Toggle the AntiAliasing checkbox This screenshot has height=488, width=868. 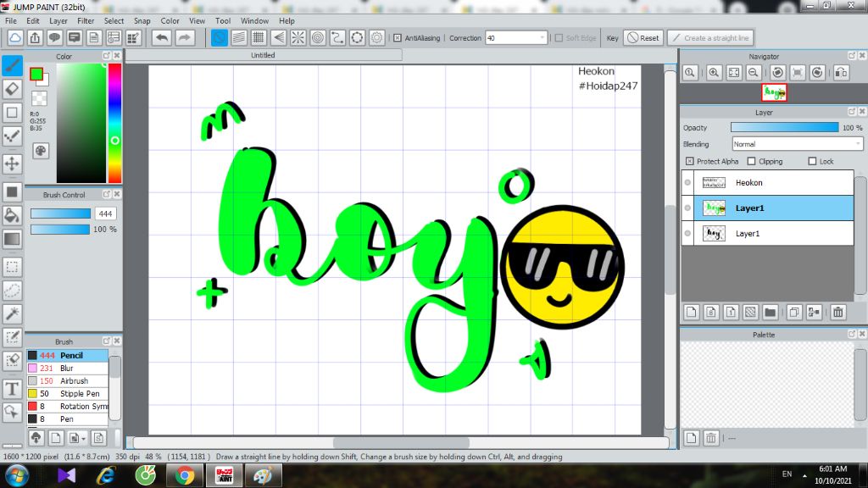click(398, 38)
